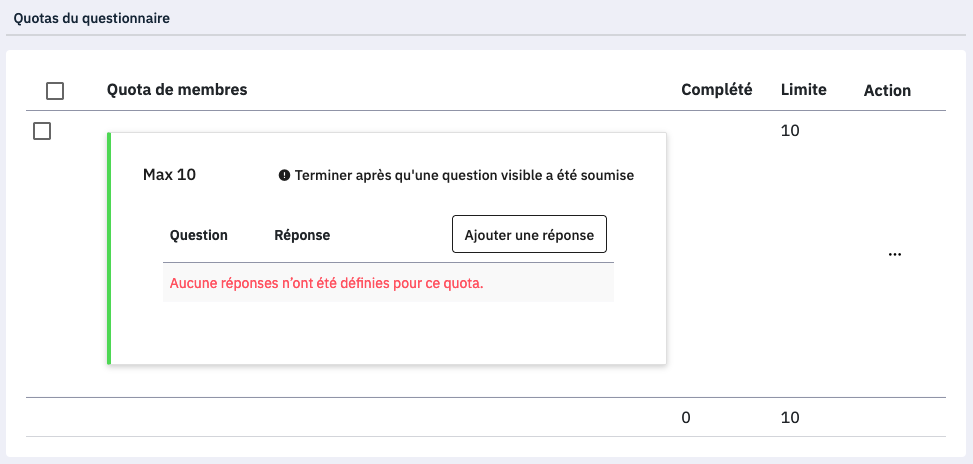Screen dimensions: 973x464
Task: Click the "Quotas du questionnaire" section title
Action: tap(91, 18)
